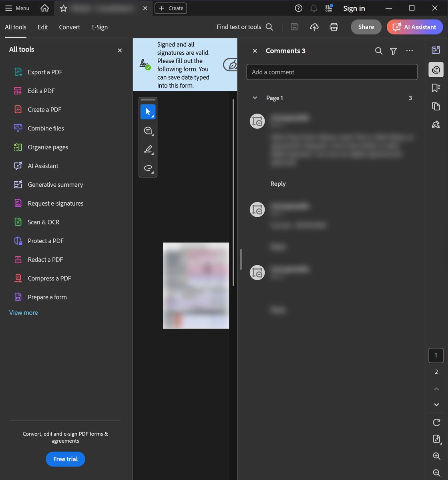Open Page thumbnails icon in right rail
Image resolution: width=448 pixels, height=480 pixels.
click(x=436, y=106)
